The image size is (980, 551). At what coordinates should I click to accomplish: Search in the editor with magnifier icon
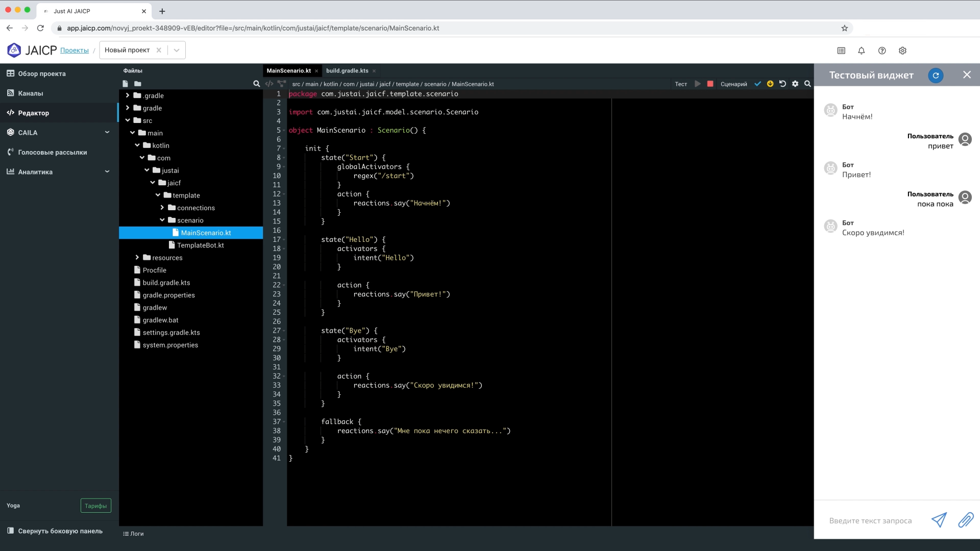(807, 84)
